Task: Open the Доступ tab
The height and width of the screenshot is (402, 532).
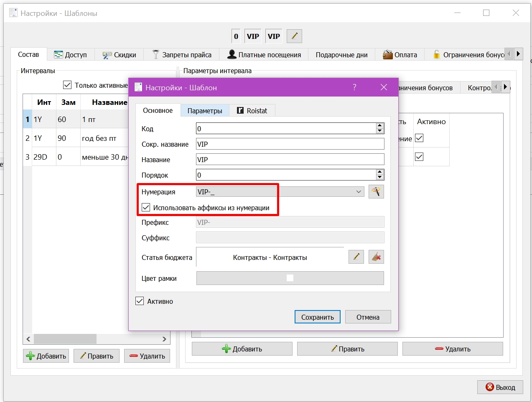Action: click(70, 55)
